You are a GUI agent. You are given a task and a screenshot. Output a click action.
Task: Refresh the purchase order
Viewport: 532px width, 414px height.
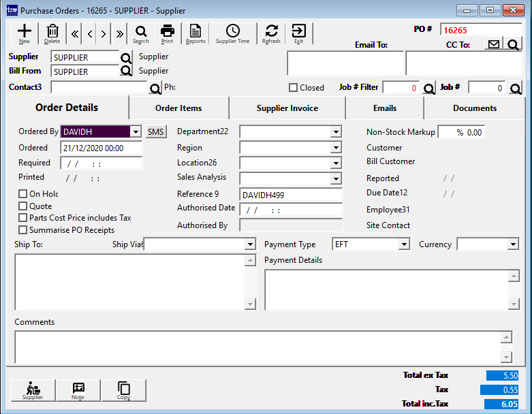coord(271,33)
